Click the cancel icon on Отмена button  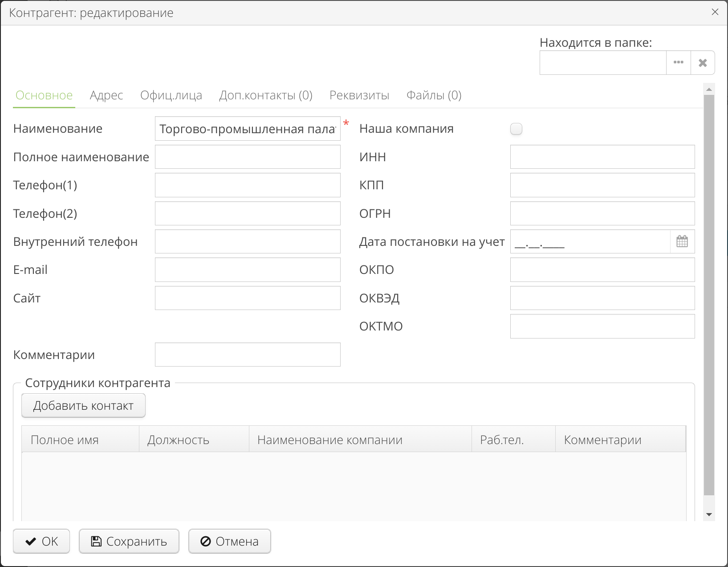pyautogui.click(x=205, y=541)
